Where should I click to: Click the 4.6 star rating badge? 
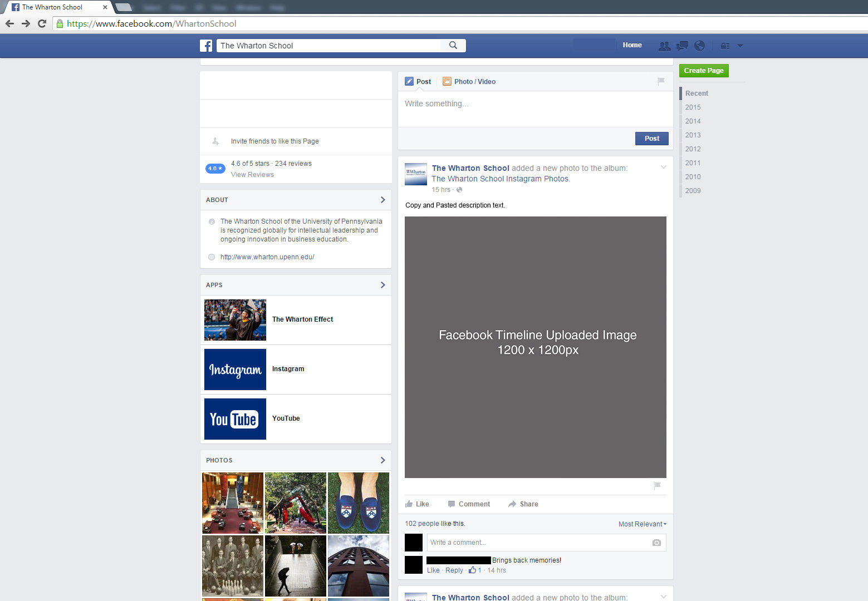tap(215, 168)
